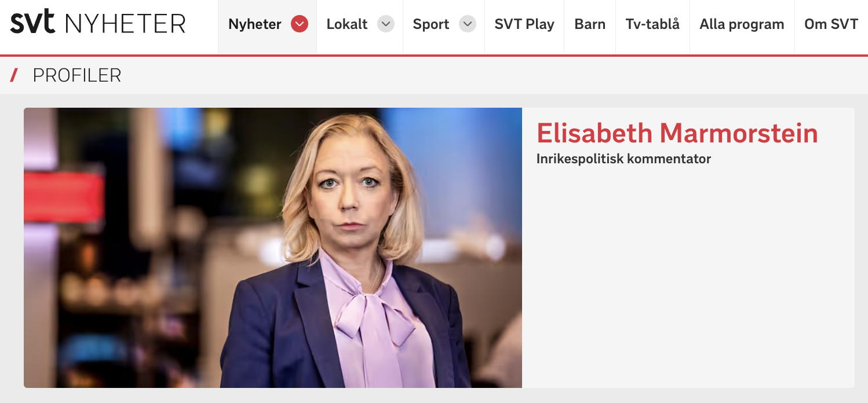Expand the red chevron next to Nyheter
The image size is (868, 403).
[x=300, y=24]
